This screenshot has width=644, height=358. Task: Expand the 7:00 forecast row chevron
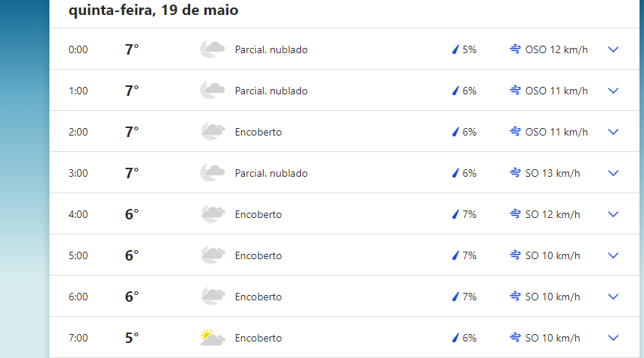613,338
